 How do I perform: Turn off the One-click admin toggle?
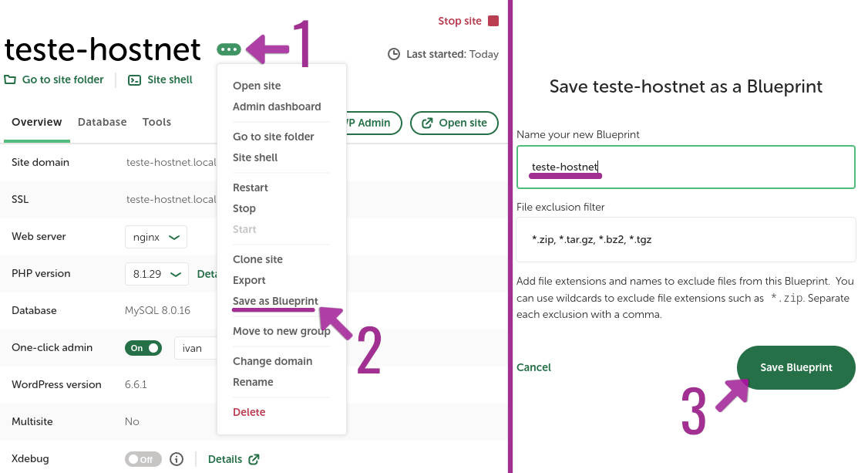click(143, 348)
